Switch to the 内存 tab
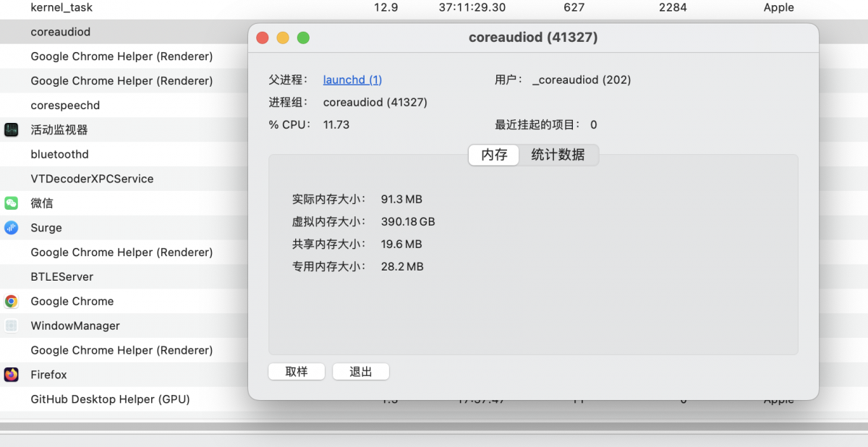The height and width of the screenshot is (447, 868). [494, 155]
